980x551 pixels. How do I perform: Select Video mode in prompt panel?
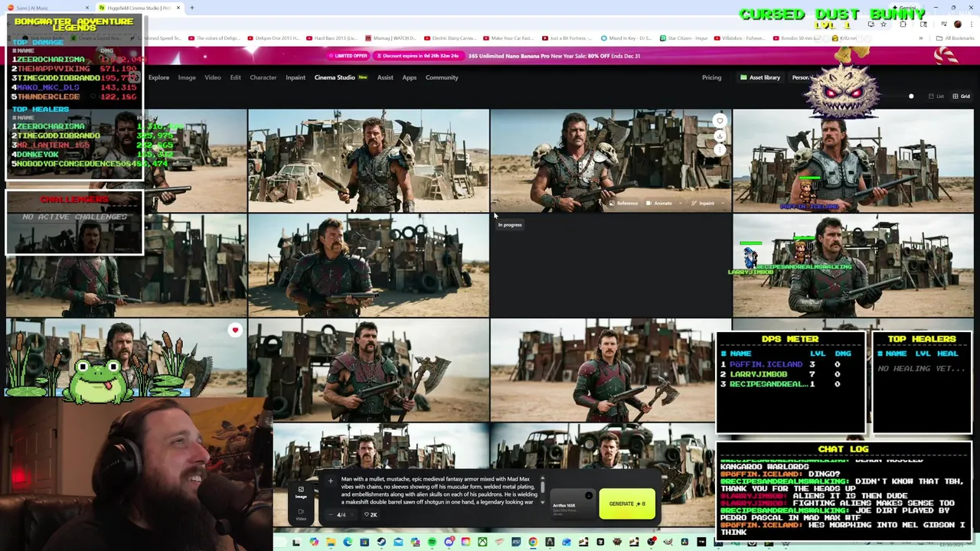(301, 514)
